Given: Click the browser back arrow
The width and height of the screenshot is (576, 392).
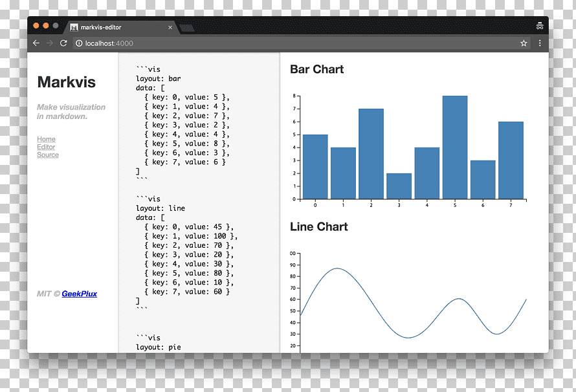Looking at the screenshot, I should (x=36, y=43).
